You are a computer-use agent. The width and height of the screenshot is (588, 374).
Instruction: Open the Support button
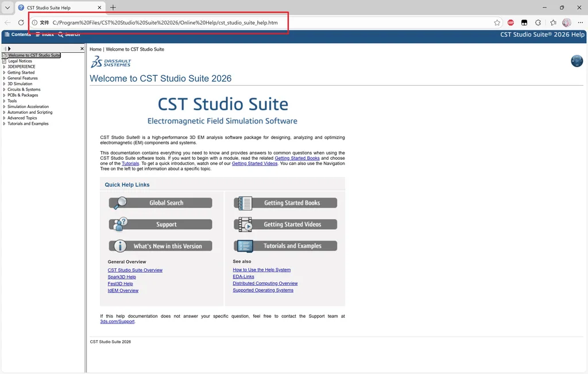coord(161,224)
